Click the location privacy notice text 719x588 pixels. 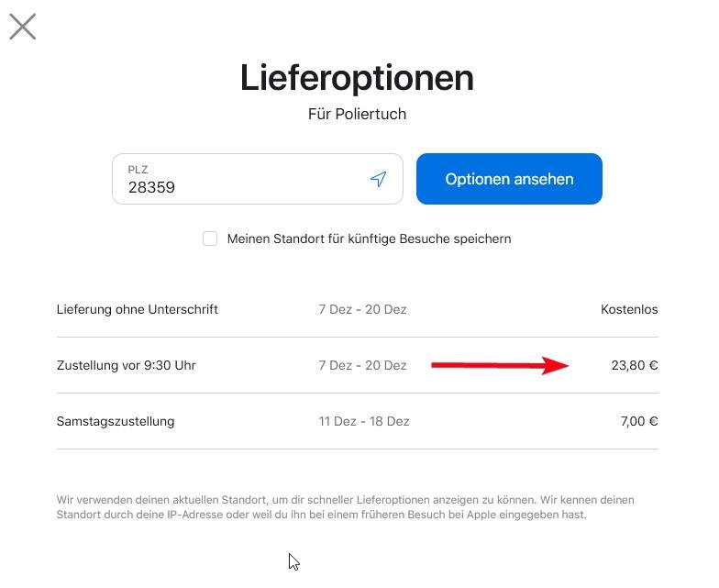345,507
